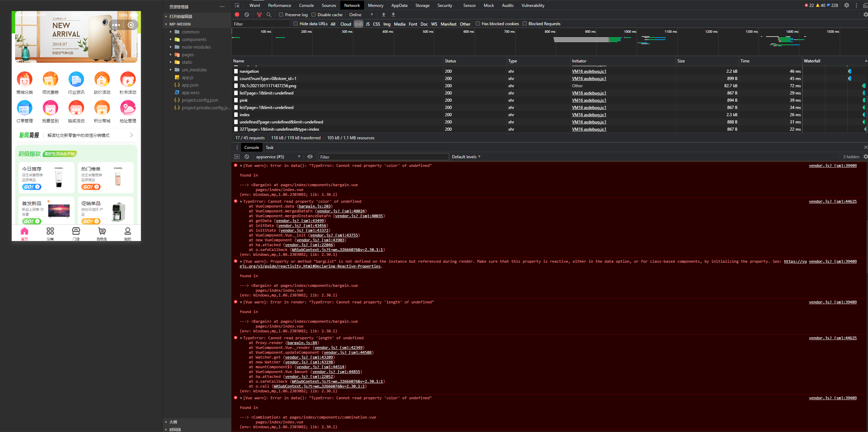This screenshot has width=868, height=432.
Task: Open DevTools settings gear icon
Action: [x=846, y=5]
